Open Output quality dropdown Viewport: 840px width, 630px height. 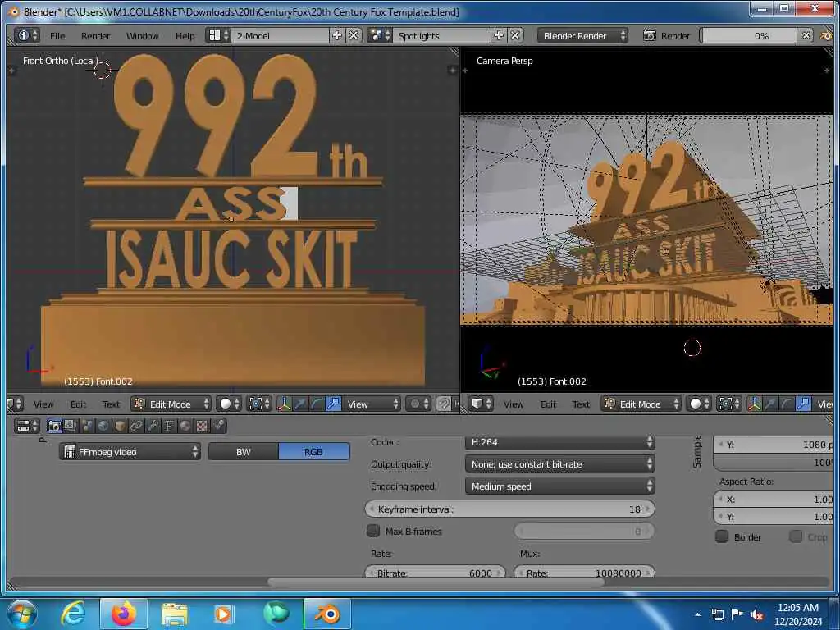(x=559, y=464)
